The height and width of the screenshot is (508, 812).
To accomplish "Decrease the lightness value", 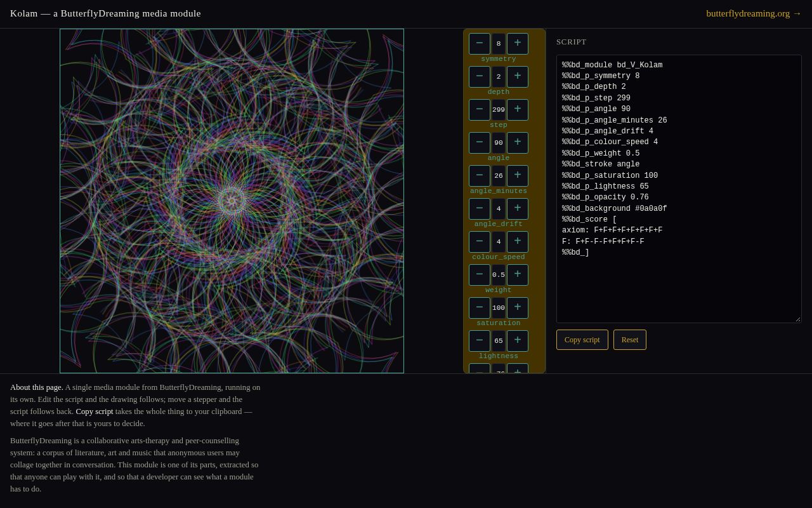I will click(480, 341).
